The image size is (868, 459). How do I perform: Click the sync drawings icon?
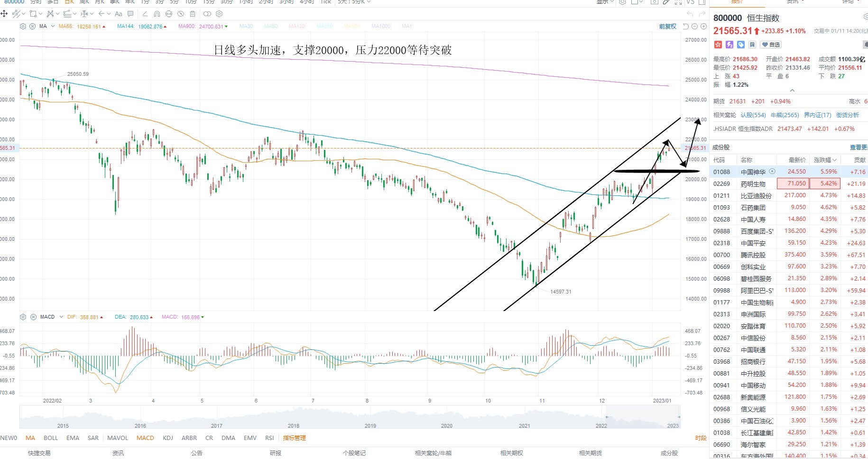(169, 14)
